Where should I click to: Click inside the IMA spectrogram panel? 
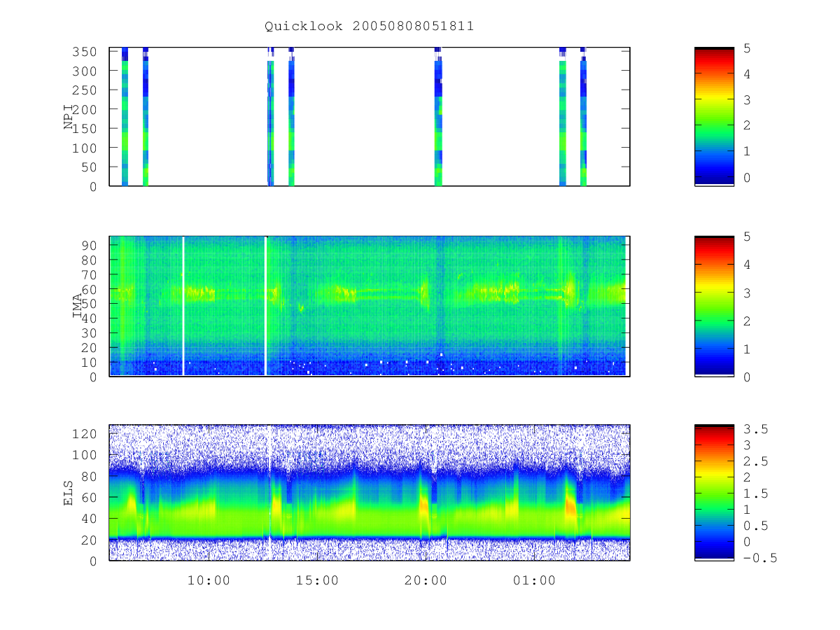(x=370, y=306)
